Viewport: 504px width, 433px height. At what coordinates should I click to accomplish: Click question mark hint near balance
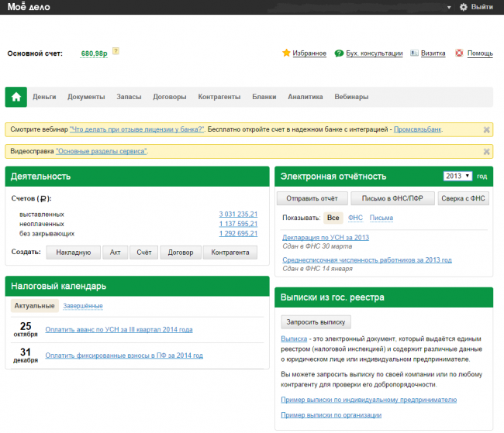tap(116, 51)
